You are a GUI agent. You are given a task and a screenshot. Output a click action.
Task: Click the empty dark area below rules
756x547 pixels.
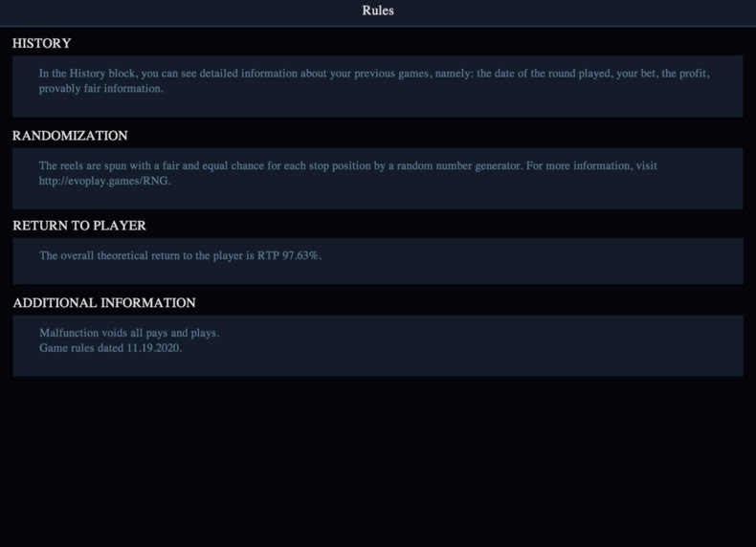pyautogui.click(x=377, y=458)
